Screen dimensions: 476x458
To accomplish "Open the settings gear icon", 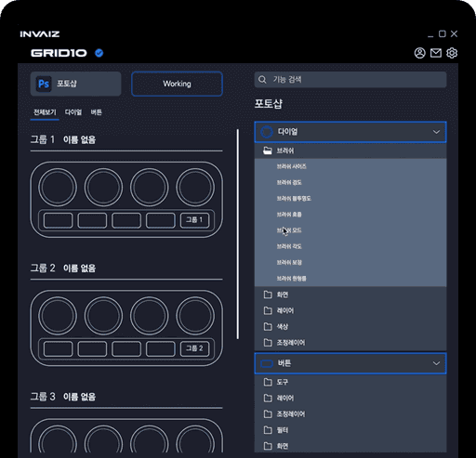I will 452,53.
